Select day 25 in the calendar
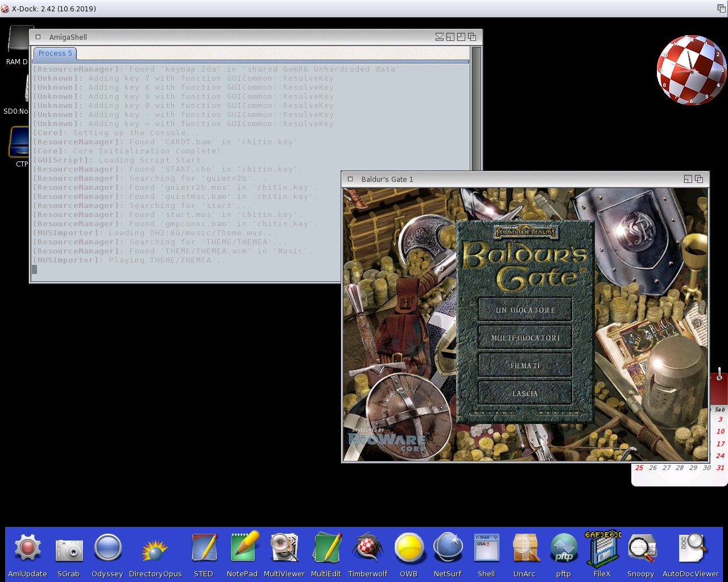The height and width of the screenshot is (582, 728). tap(639, 468)
